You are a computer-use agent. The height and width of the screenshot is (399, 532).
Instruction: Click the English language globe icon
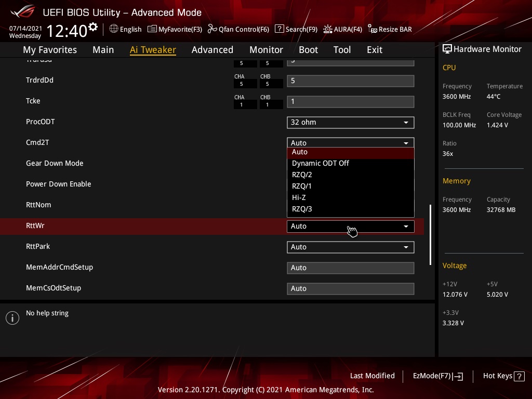[114, 29]
